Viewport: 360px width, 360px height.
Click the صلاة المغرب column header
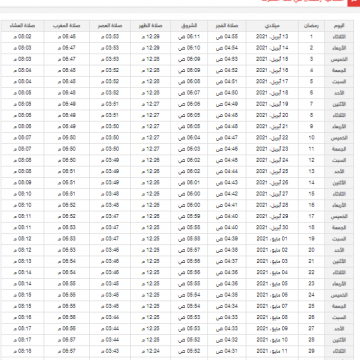67,26
